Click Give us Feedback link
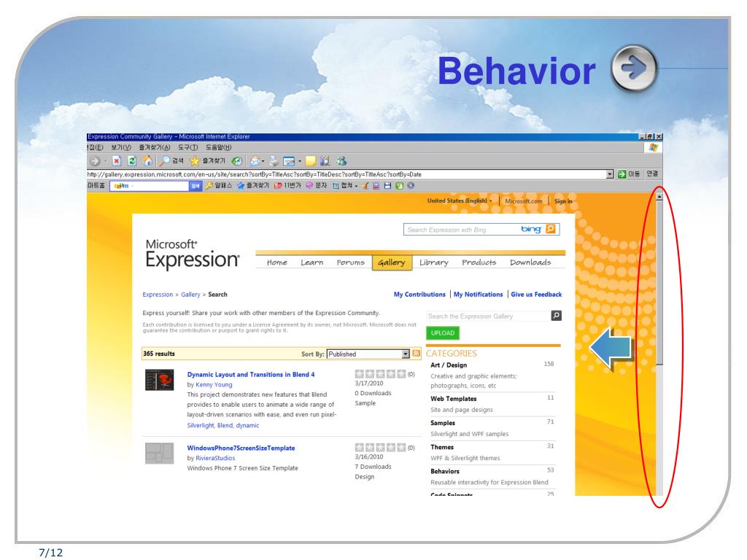Screen dimensions: 747x560 536,295
